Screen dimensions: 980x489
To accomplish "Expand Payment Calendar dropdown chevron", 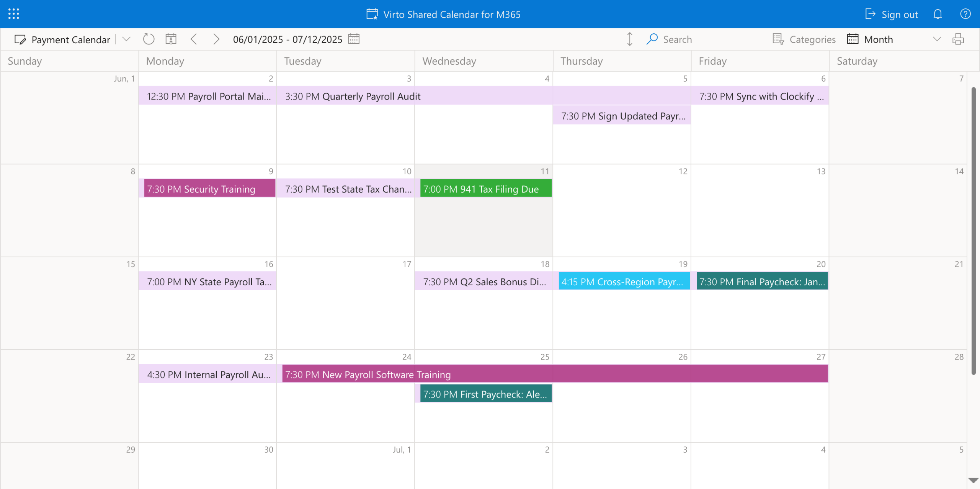I will point(126,39).
